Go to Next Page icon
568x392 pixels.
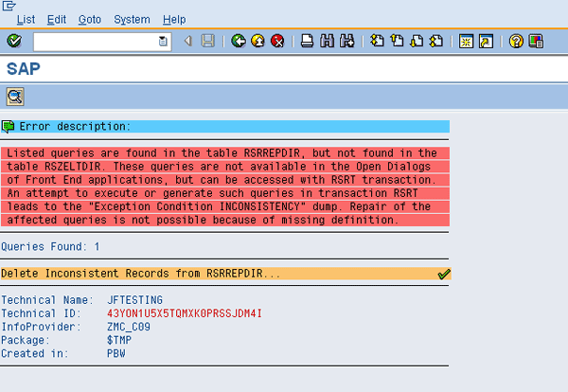pos(417,41)
